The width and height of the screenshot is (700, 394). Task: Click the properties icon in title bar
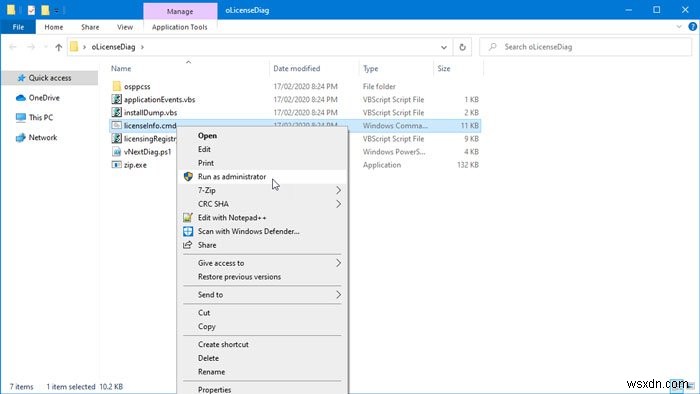(31, 10)
